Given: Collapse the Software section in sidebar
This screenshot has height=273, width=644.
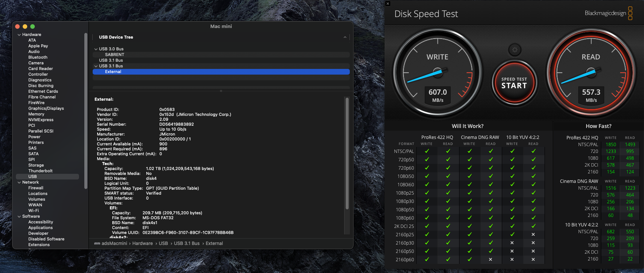Looking at the screenshot, I should [19, 217].
